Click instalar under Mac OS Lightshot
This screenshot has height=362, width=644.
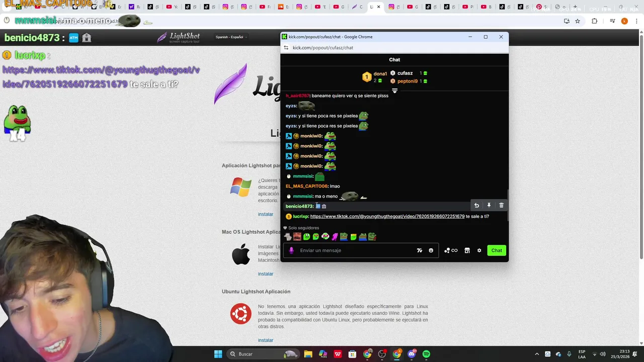266,274
